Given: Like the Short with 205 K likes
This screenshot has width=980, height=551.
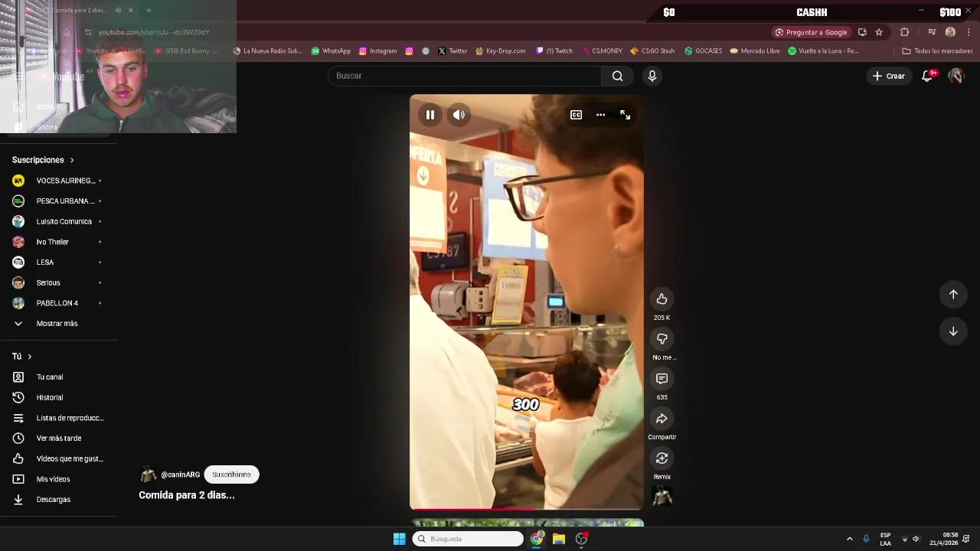Looking at the screenshot, I should pyautogui.click(x=661, y=299).
